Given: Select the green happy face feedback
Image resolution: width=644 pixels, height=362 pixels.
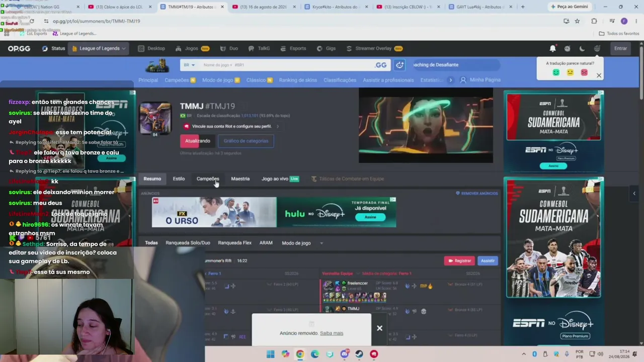Looking at the screenshot, I should [556, 72].
